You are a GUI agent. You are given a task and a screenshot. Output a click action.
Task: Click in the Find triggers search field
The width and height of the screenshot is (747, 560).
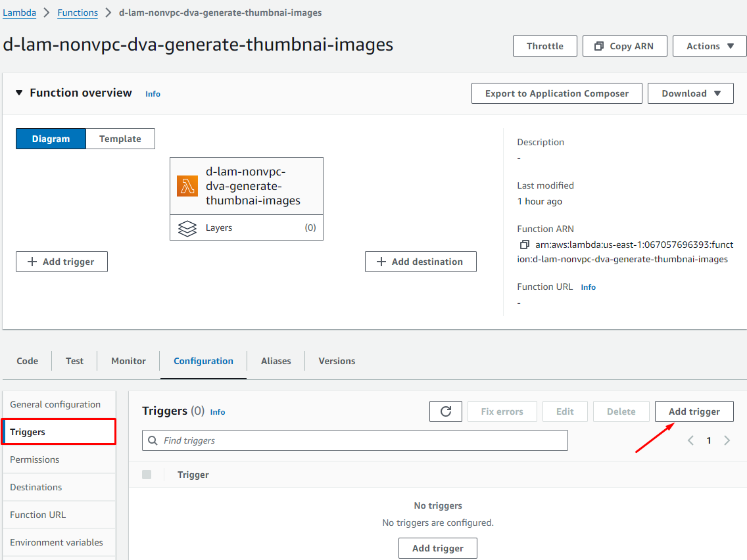click(x=362, y=440)
